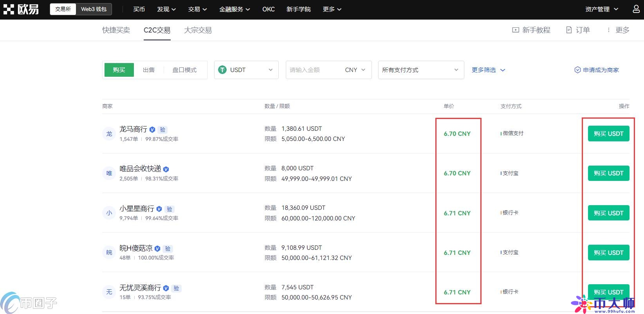Image resolution: width=644 pixels, height=314 pixels.
Task: Open the 所有支付方式 payment dropdown
Action: coord(421,70)
